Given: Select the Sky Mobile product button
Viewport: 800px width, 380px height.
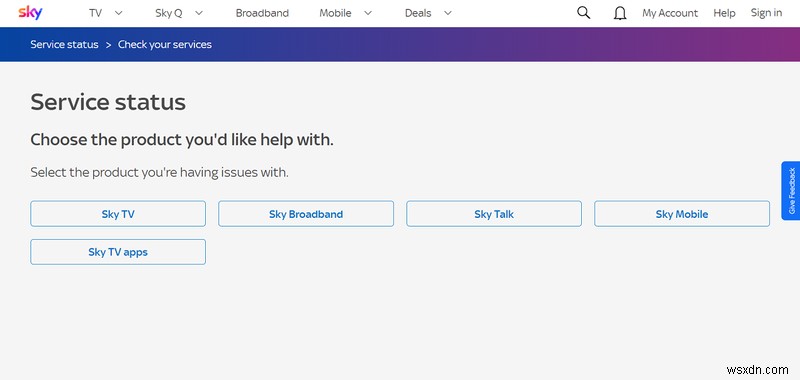Looking at the screenshot, I should click(682, 214).
